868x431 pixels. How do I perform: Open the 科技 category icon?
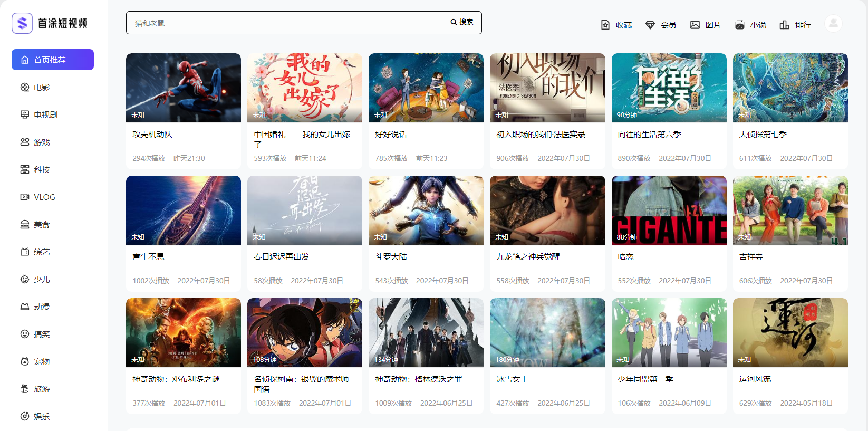(25, 170)
